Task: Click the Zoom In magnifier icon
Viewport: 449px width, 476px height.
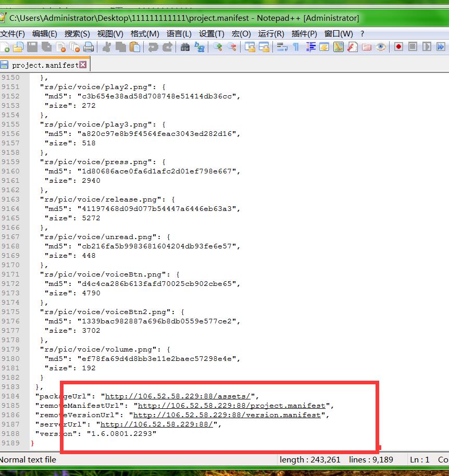Action: pyautogui.click(x=217, y=47)
